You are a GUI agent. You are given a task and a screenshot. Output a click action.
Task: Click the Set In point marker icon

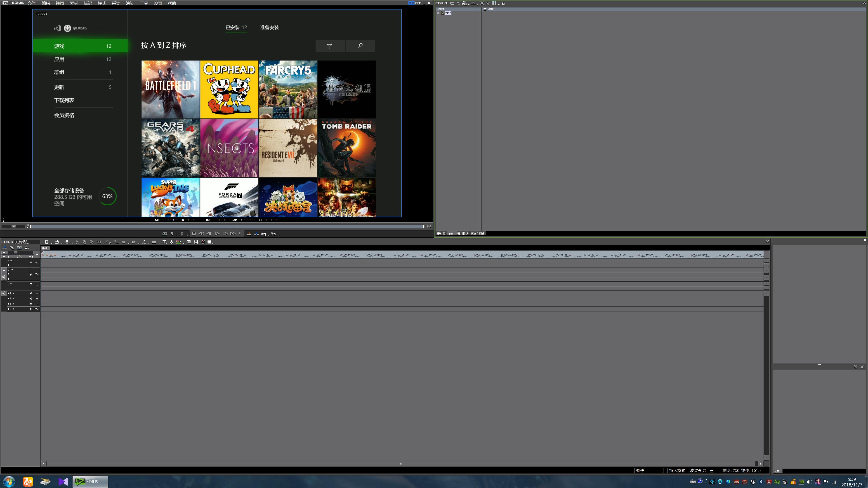click(x=172, y=233)
